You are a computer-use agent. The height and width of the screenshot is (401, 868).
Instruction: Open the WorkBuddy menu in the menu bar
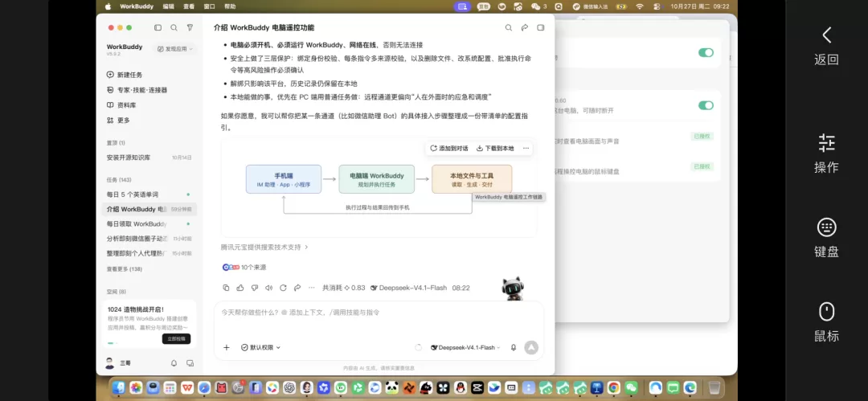137,6
